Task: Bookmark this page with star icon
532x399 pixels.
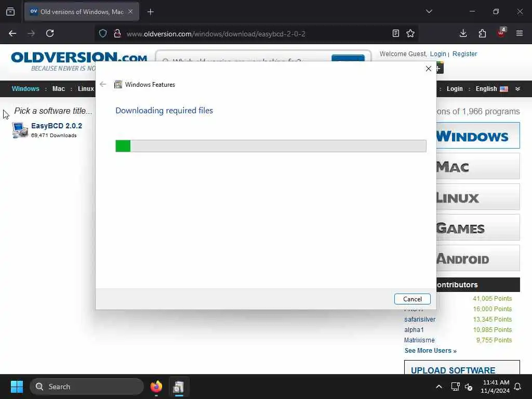Action: pyautogui.click(x=410, y=33)
